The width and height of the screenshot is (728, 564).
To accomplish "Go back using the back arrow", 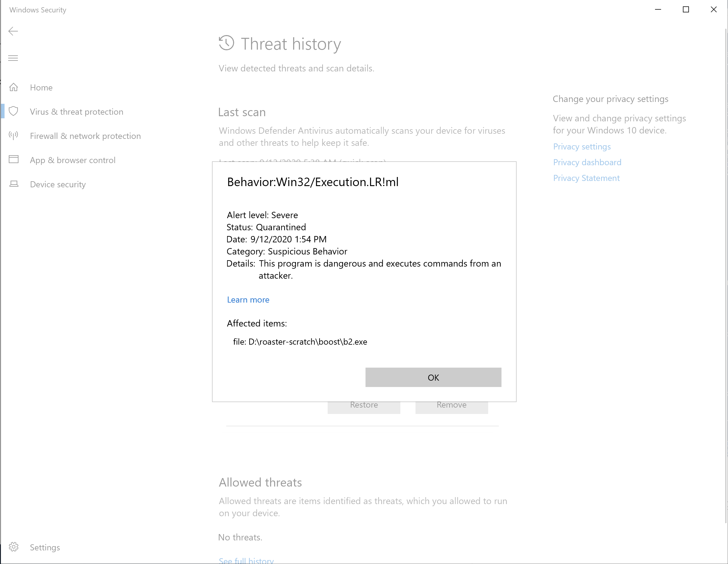I will point(13,31).
